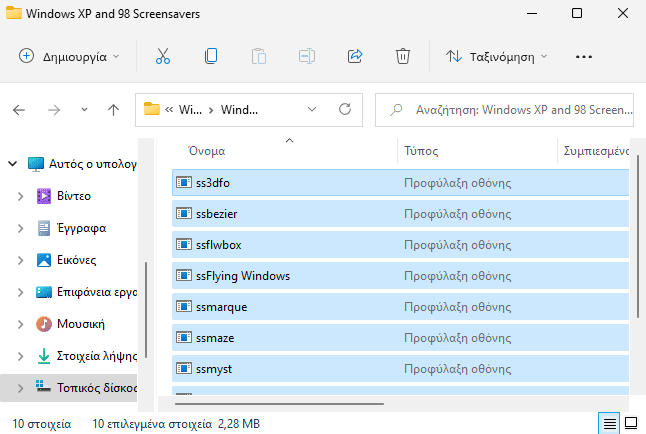
Task: Open the Ταξινόμηση sort dropdown
Action: (496, 56)
